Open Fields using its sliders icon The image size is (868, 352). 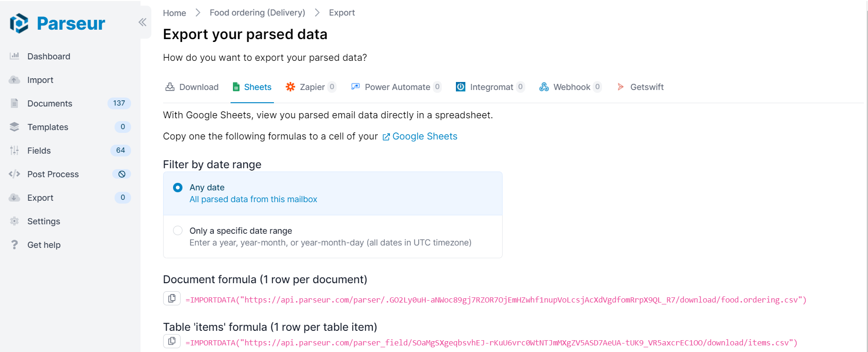pyautogui.click(x=15, y=150)
